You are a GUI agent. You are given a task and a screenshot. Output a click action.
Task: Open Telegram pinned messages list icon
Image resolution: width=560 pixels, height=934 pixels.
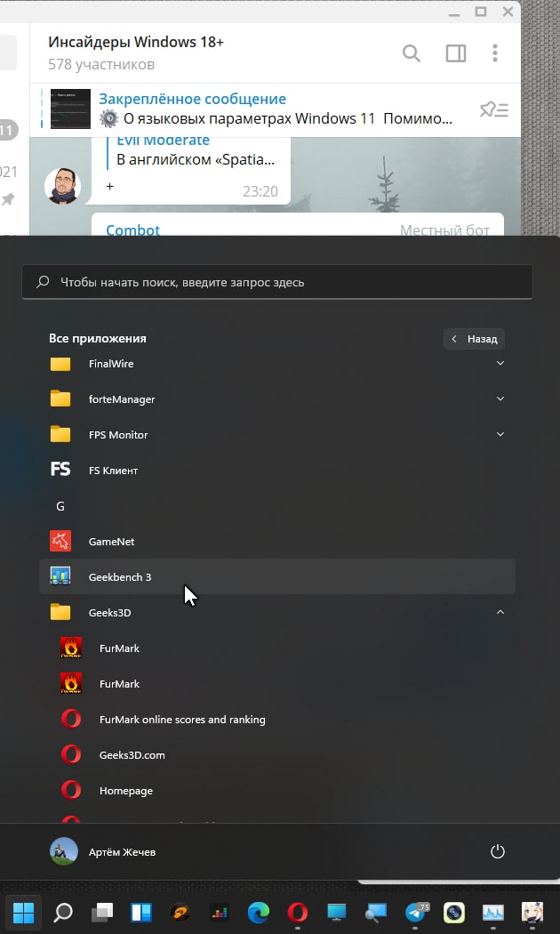494,109
